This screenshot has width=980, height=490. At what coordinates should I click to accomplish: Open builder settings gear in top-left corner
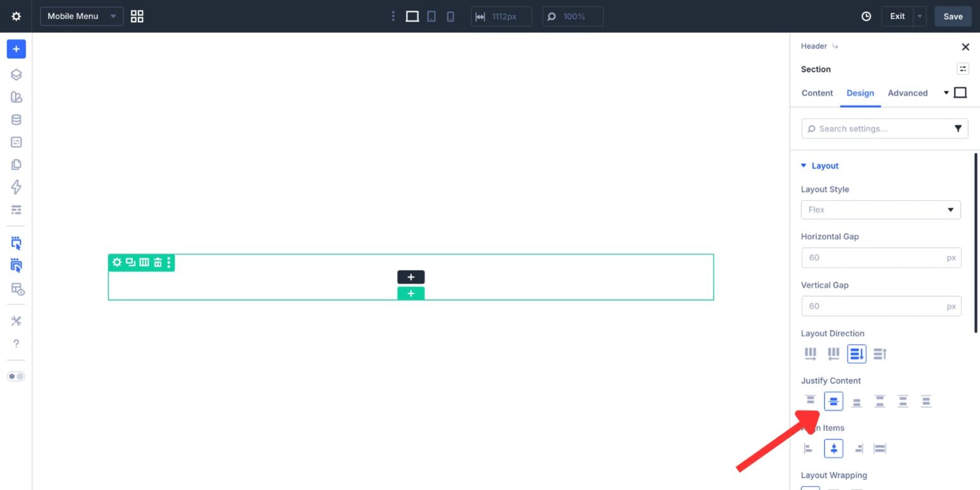16,17
